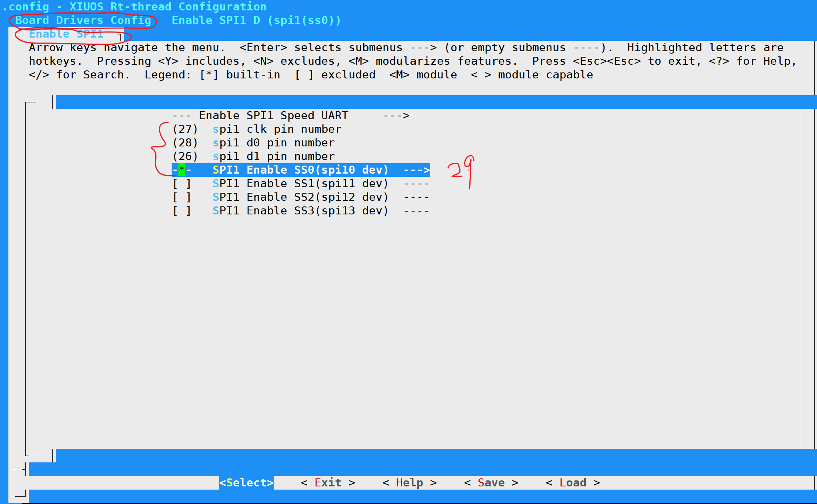Image resolution: width=817 pixels, height=504 pixels.
Task: Activate the Select button
Action: [246, 483]
